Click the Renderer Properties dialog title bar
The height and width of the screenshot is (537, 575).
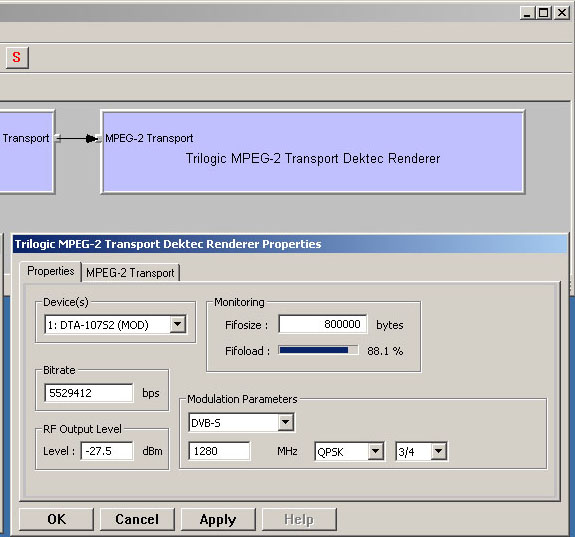point(290,244)
